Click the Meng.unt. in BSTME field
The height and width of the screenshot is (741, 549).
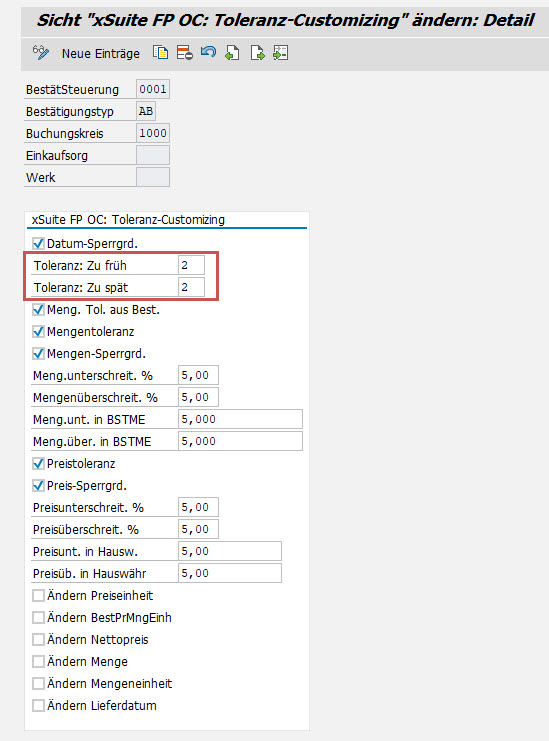tap(240, 419)
